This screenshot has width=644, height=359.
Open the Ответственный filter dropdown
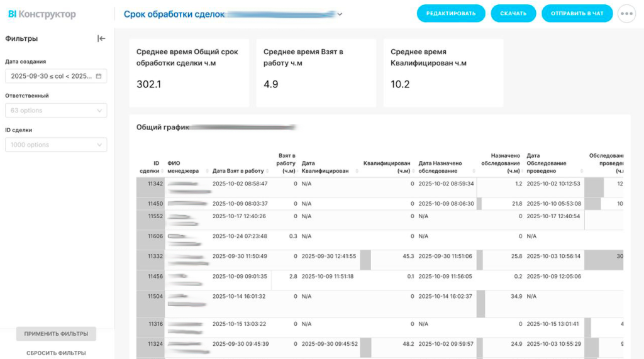[x=55, y=111]
